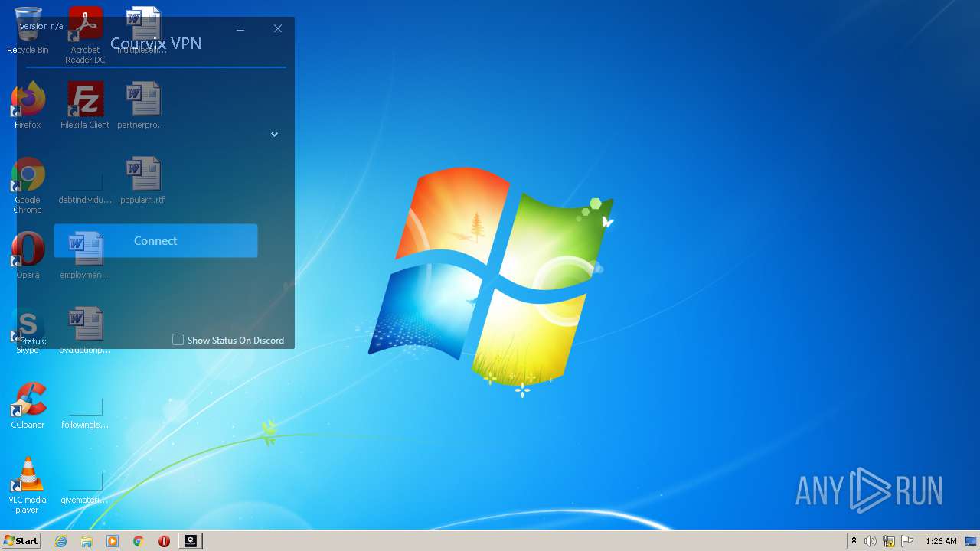Click the network tray icon
This screenshot has width=980, height=551.
[x=889, y=541]
